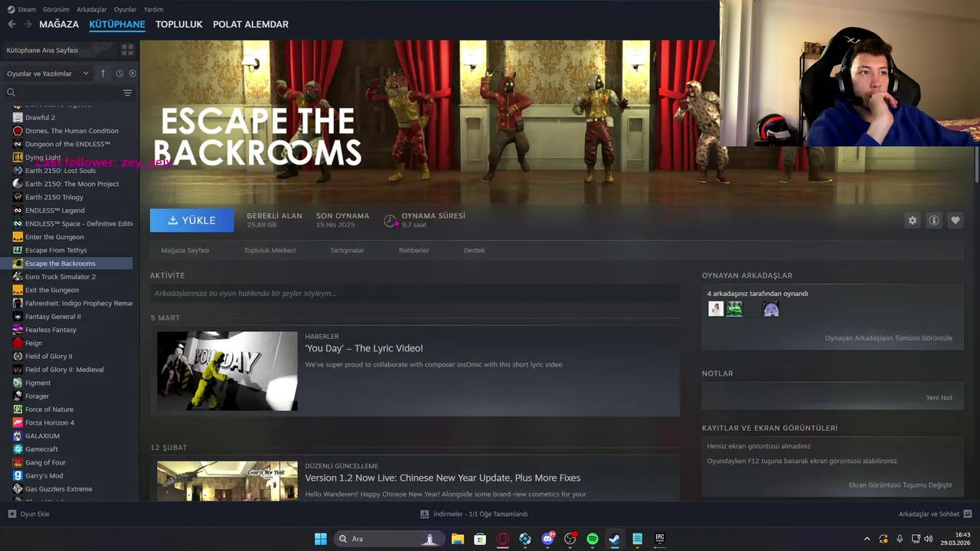The height and width of the screenshot is (551, 980).
Task: Open Spotify from the taskbar
Action: pyautogui.click(x=593, y=539)
